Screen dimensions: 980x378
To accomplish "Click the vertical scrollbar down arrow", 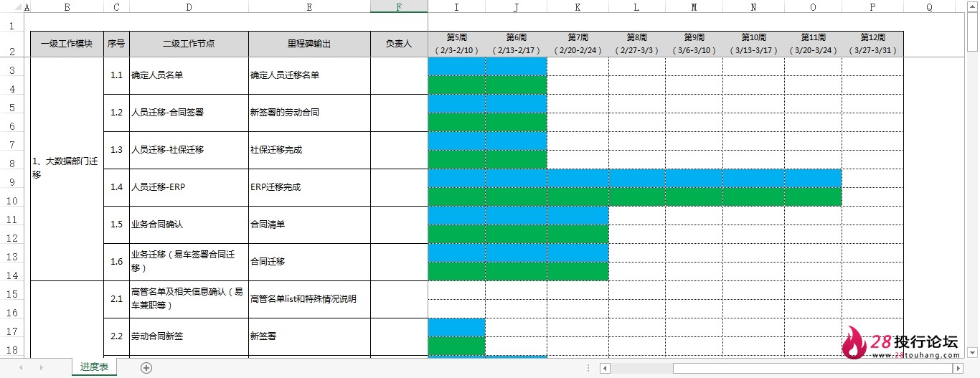I will pyautogui.click(x=972, y=352).
